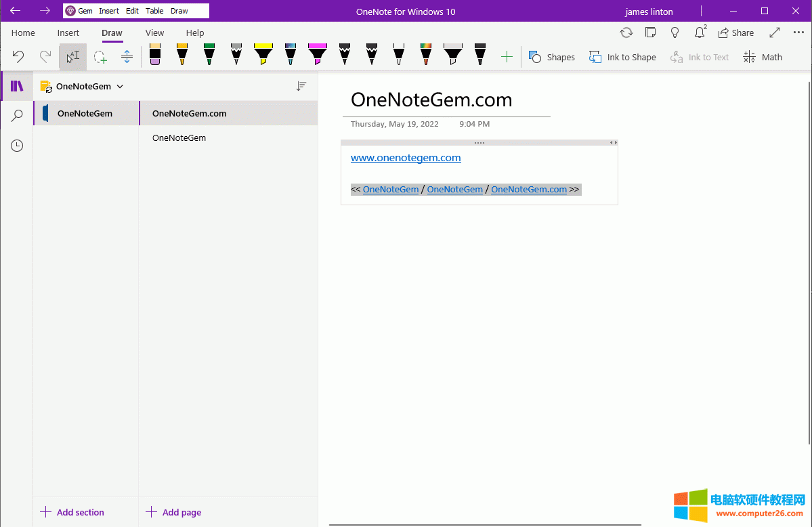Pick the gray pencil
This screenshot has width=812, height=527.
point(236,54)
